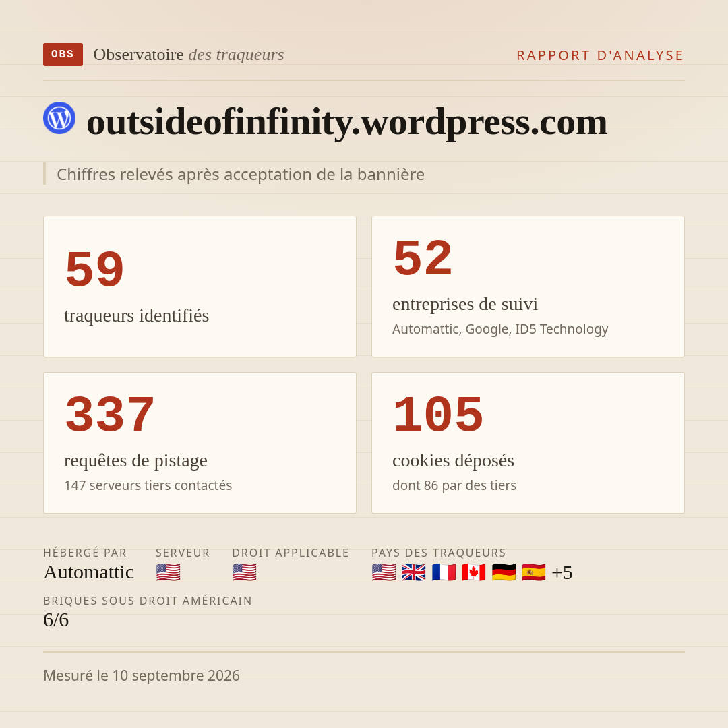Click the French flag in tracker countries
This screenshot has height=728, width=728.
[x=444, y=572]
